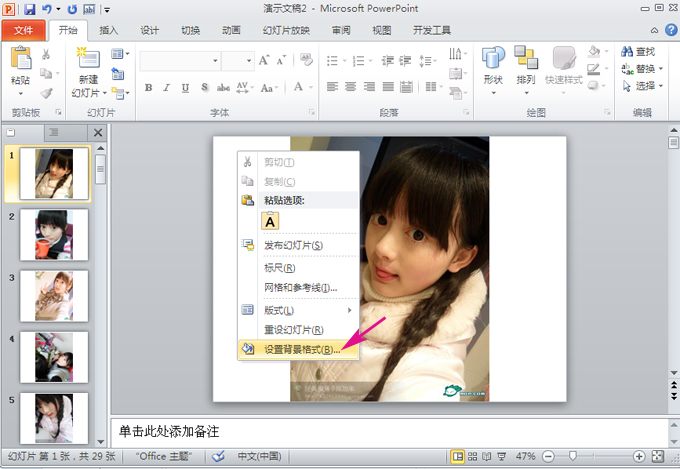Open the Select dropdown in editing group
This screenshot has width=680, height=469.
point(643,86)
